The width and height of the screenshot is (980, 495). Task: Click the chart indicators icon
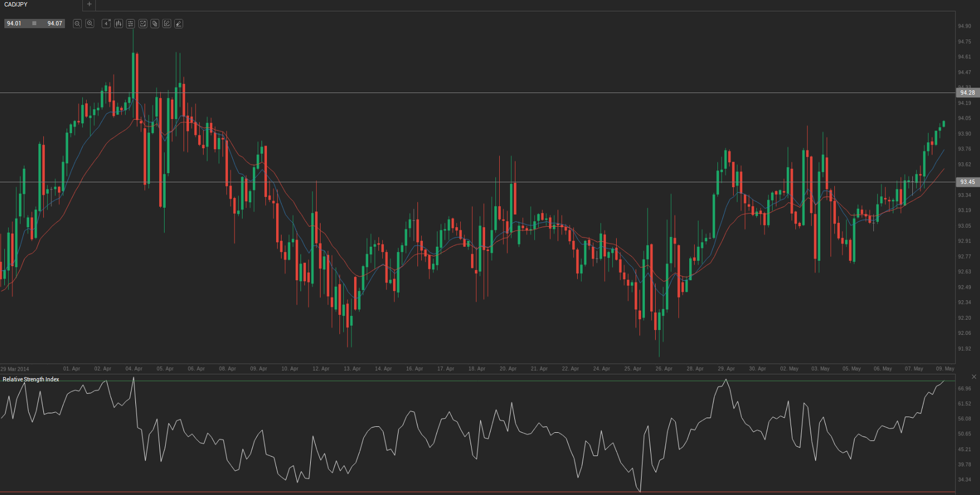pos(143,24)
